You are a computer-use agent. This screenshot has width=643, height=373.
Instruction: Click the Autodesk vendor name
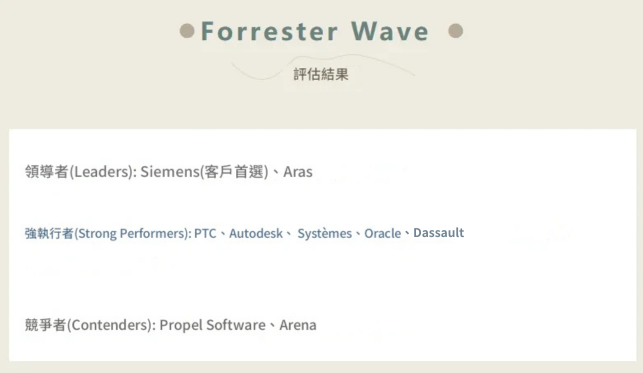256,234
